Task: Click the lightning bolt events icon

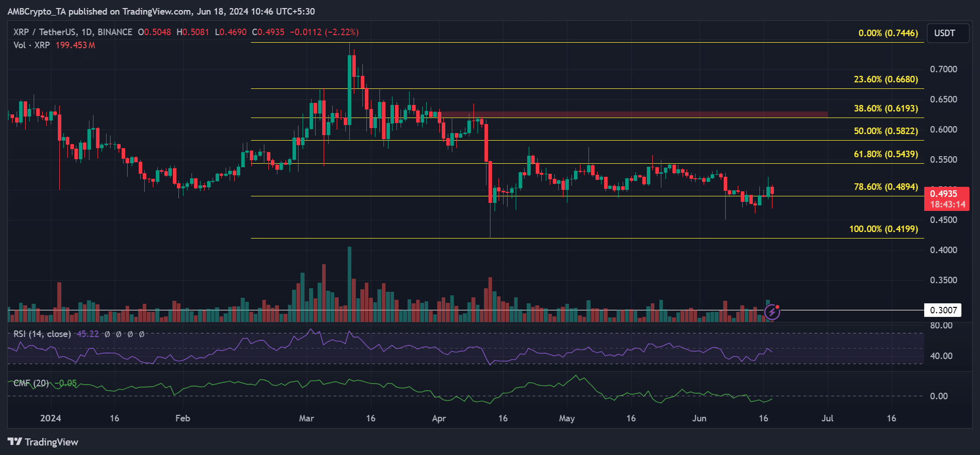Action: pos(772,312)
